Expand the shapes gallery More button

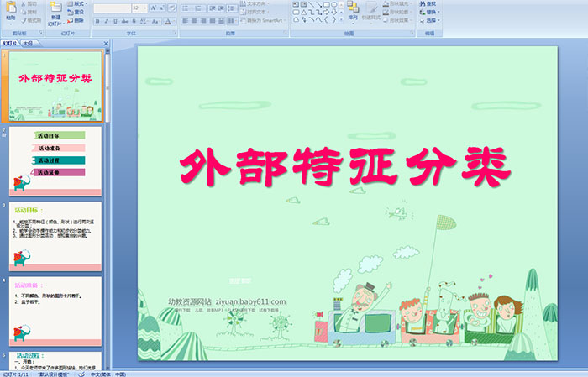(x=341, y=20)
